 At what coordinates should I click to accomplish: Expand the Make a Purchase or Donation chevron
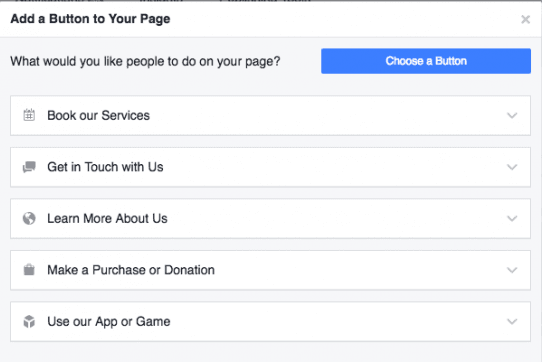point(512,270)
